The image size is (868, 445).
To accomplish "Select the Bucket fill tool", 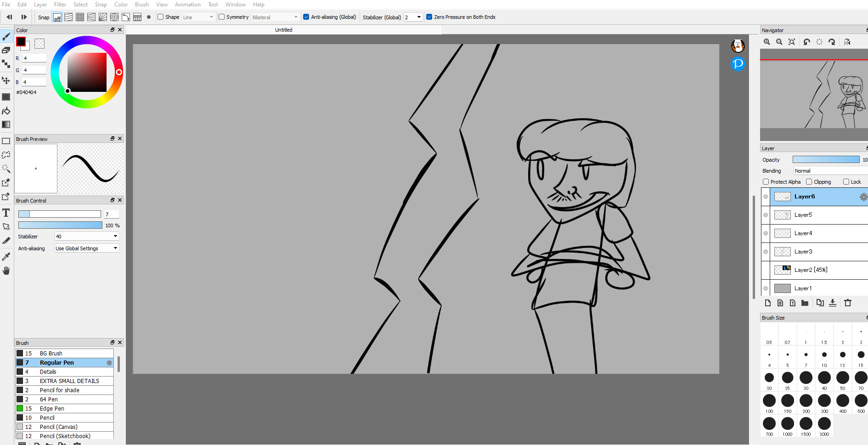I will pos(6,111).
